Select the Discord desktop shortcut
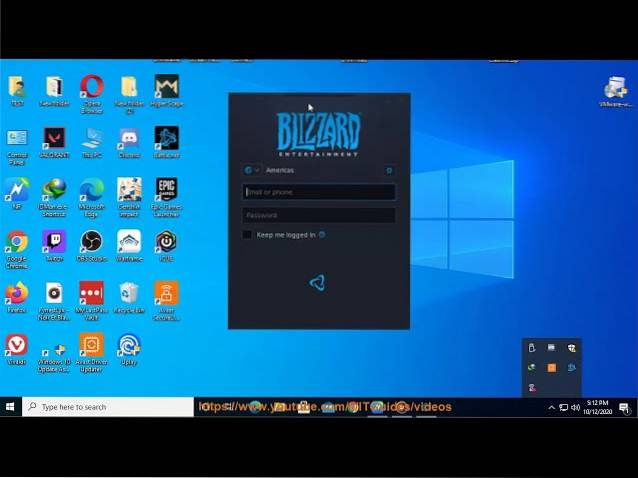The width and height of the screenshot is (638, 478). click(x=129, y=139)
